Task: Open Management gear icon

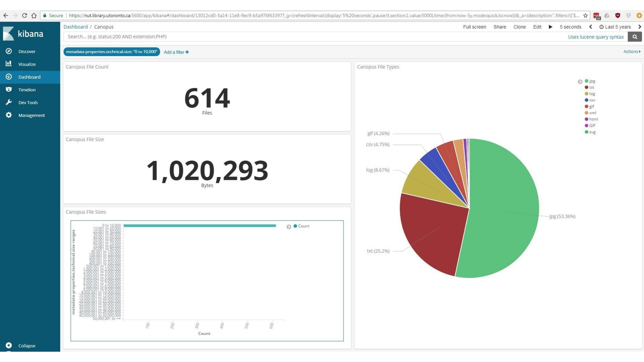Action: point(9,115)
